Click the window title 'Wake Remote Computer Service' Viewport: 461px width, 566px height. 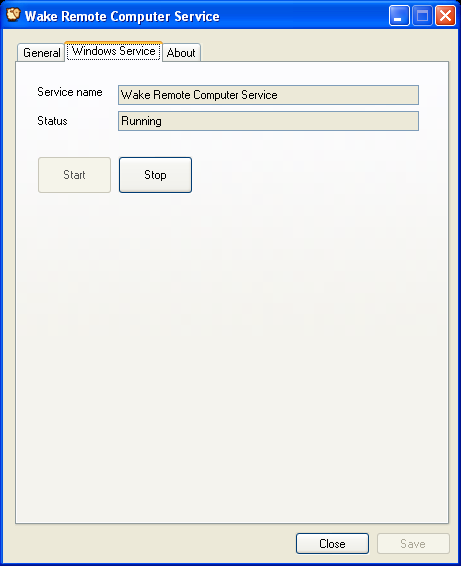122,16
